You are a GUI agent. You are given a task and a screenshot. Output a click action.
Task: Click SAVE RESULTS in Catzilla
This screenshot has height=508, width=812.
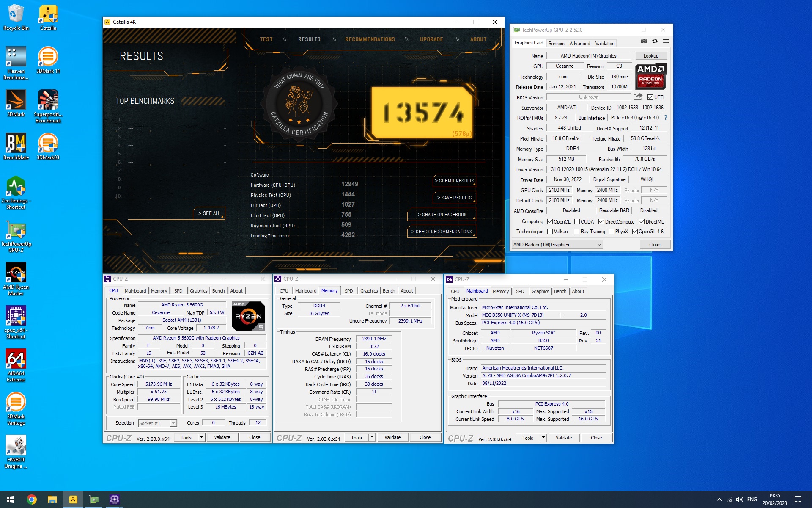[x=455, y=198]
